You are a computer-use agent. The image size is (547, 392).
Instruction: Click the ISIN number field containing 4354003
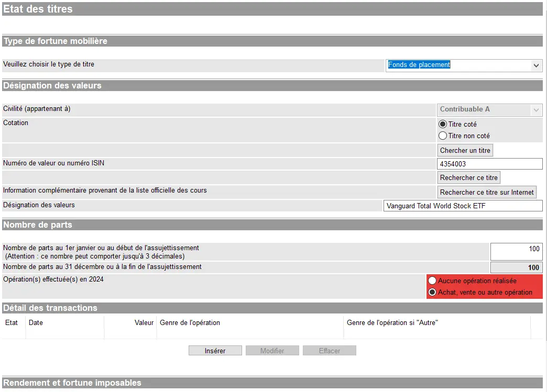click(x=489, y=164)
